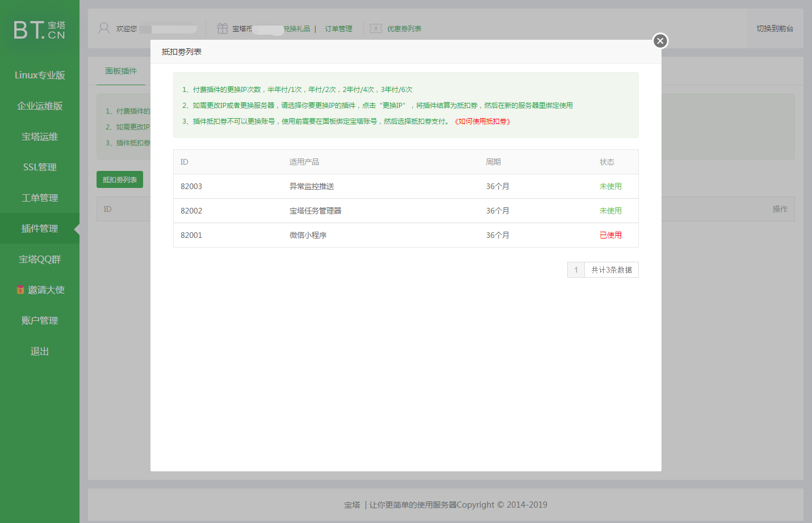
Task: Click 退出 to log out
Action: click(x=39, y=351)
